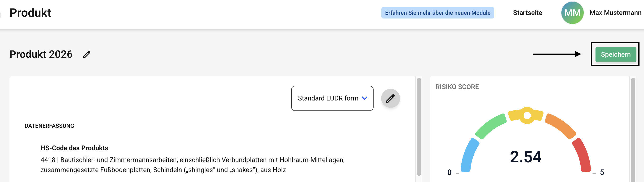Click the round pencil edit form button

[x=390, y=98]
